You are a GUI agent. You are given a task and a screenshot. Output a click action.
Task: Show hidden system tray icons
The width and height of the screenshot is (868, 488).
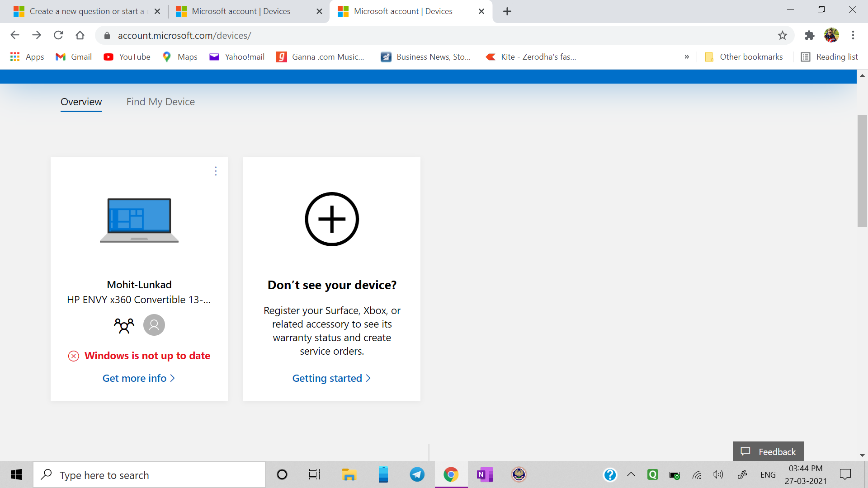pos(631,474)
